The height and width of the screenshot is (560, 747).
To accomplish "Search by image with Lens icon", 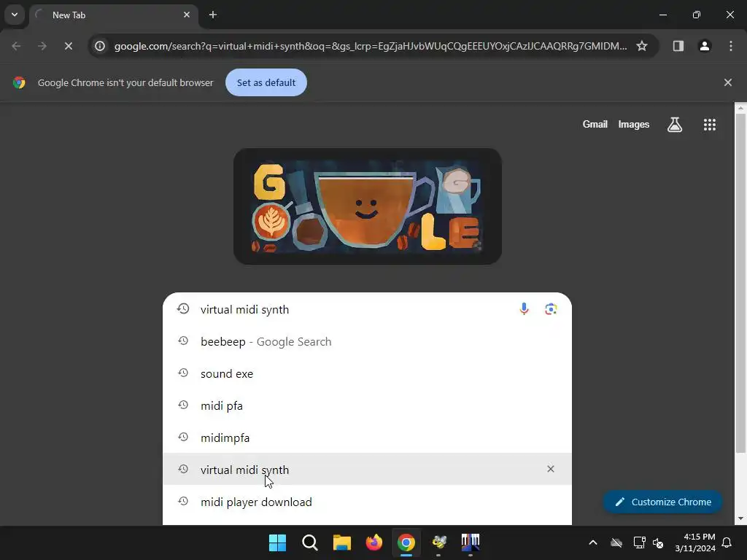I will click(x=551, y=309).
